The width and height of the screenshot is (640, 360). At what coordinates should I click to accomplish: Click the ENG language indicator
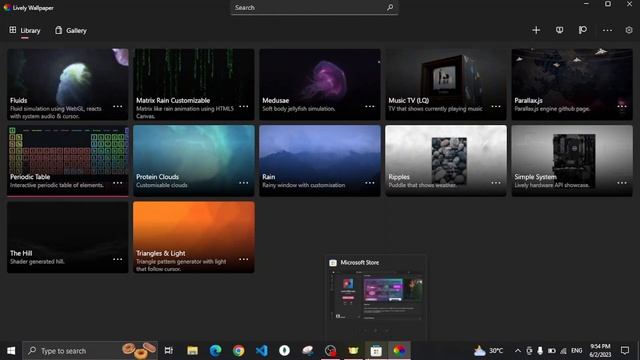pos(576,351)
